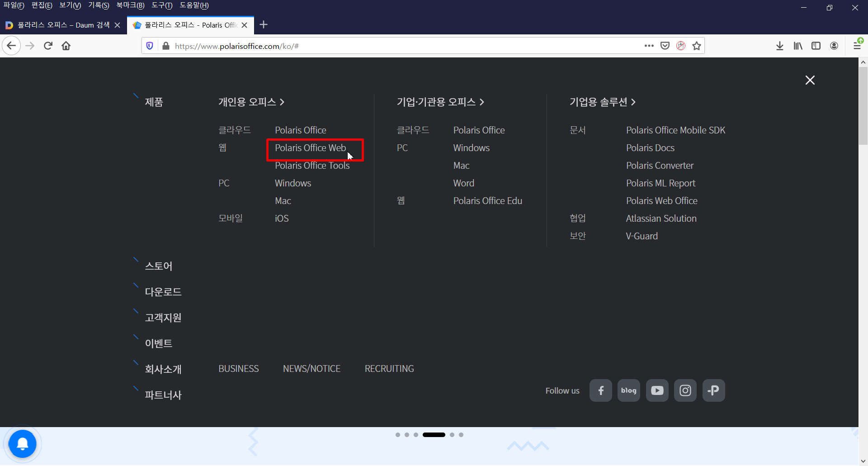Open the Polaris ML Report link

point(660,183)
